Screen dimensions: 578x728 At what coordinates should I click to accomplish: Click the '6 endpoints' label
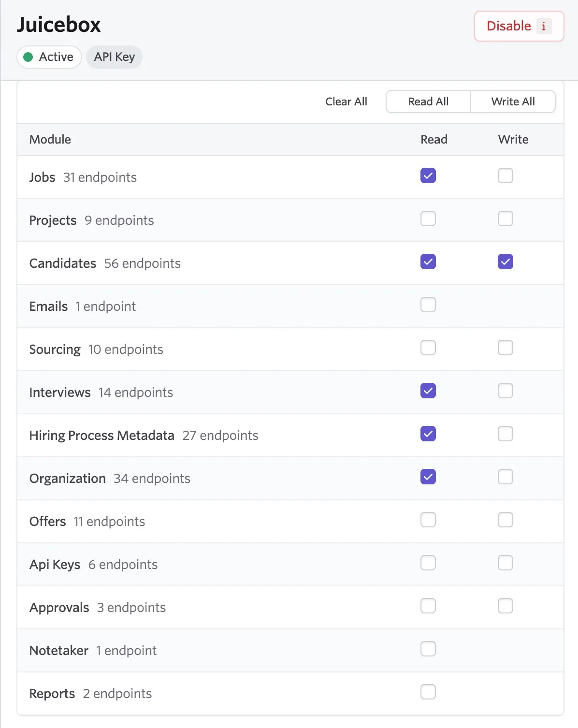click(123, 565)
